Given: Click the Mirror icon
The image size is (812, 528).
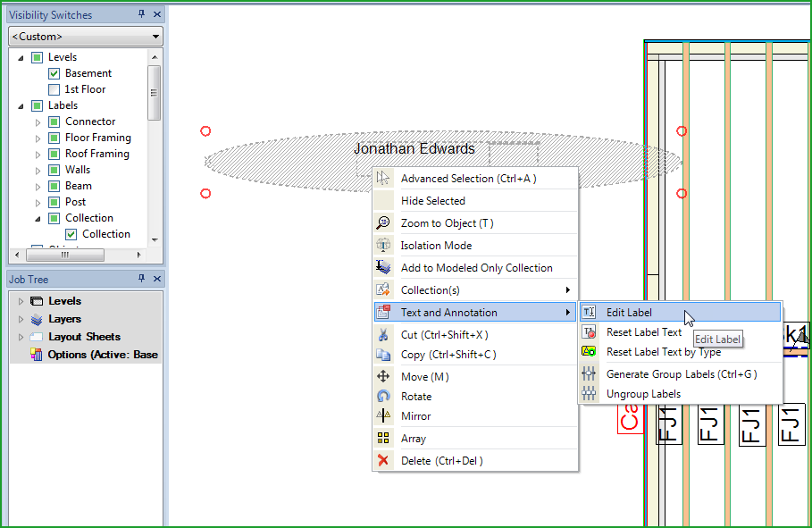Looking at the screenshot, I should (x=383, y=416).
